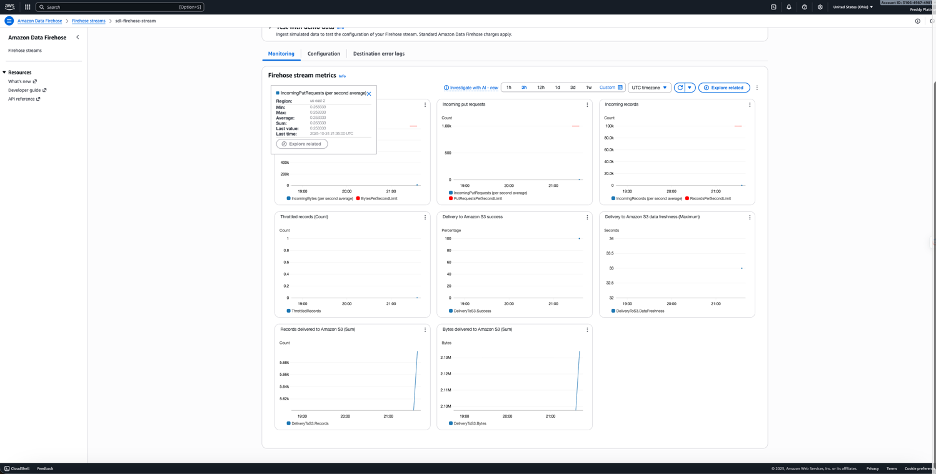Select the 1w time range
The height and width of the screenshot is (474, 936).
pos(589,88)
